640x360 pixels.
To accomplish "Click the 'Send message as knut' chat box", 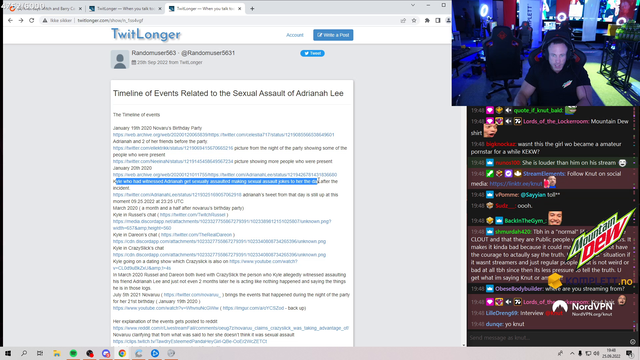I will pos(547,338).
